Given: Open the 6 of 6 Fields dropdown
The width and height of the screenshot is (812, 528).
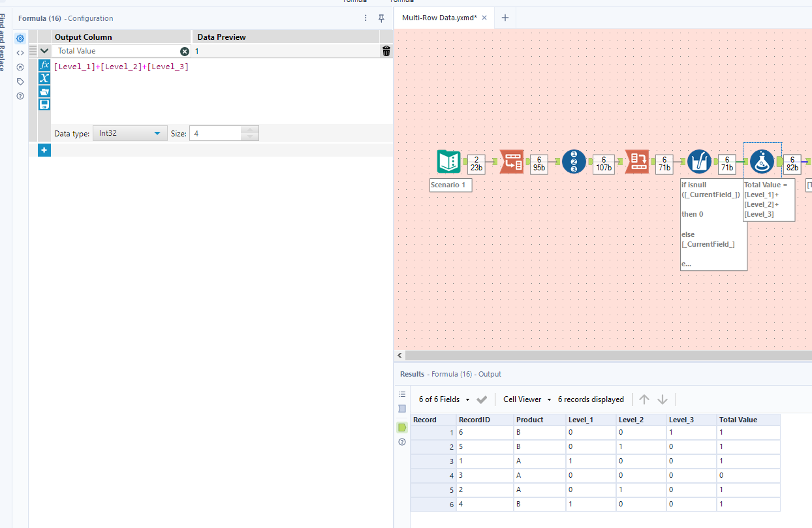Looking at the screenshot, I should tap(467, 399).
